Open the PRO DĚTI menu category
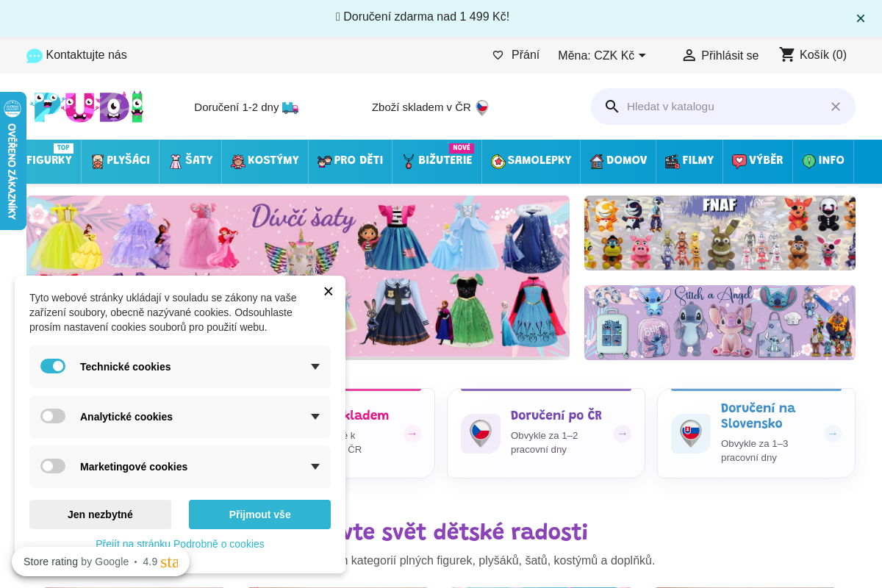This screenshot has height=588, width=882. (x=350, y=160)
